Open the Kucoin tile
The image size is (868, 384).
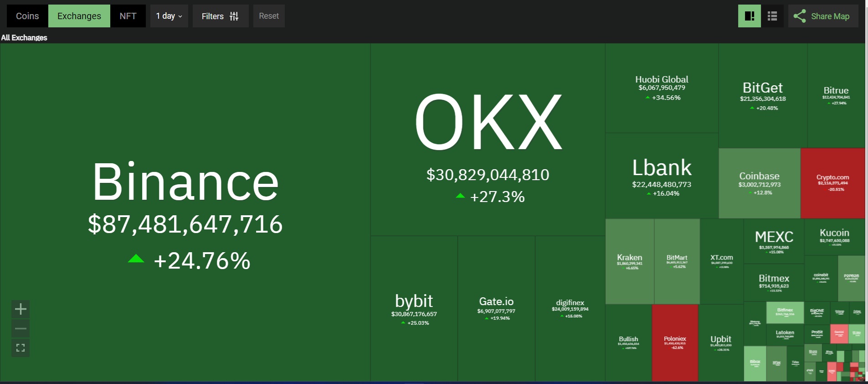[x=835, y=237]
